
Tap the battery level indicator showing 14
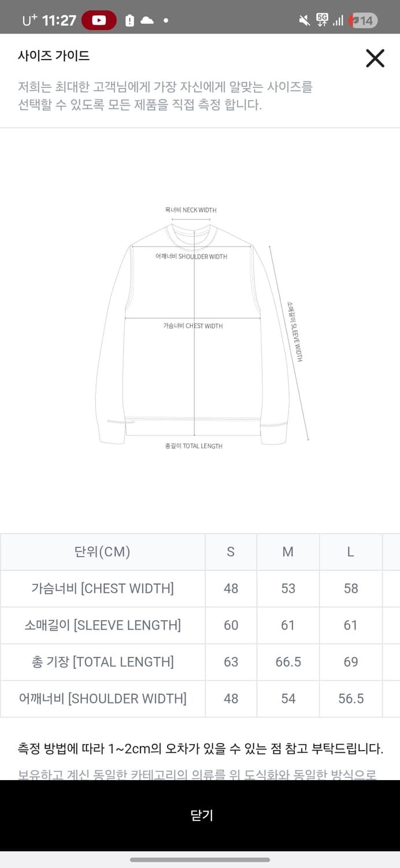[x=364, y=18]
